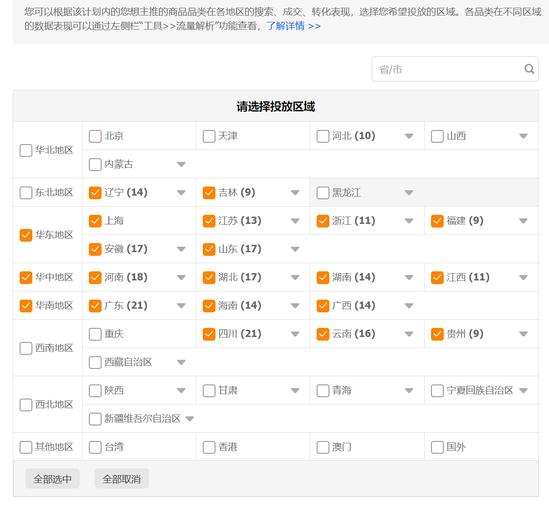Expand the 湖南 (14) city dropdown arrow

[409, 278]
